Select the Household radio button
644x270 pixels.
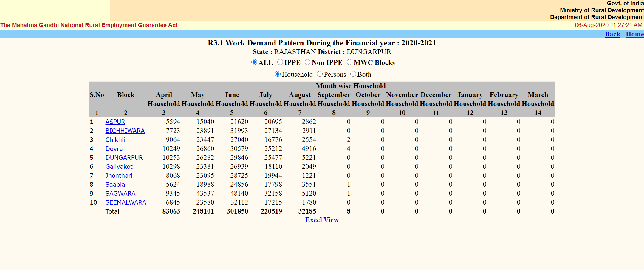[x=278, y=74]
